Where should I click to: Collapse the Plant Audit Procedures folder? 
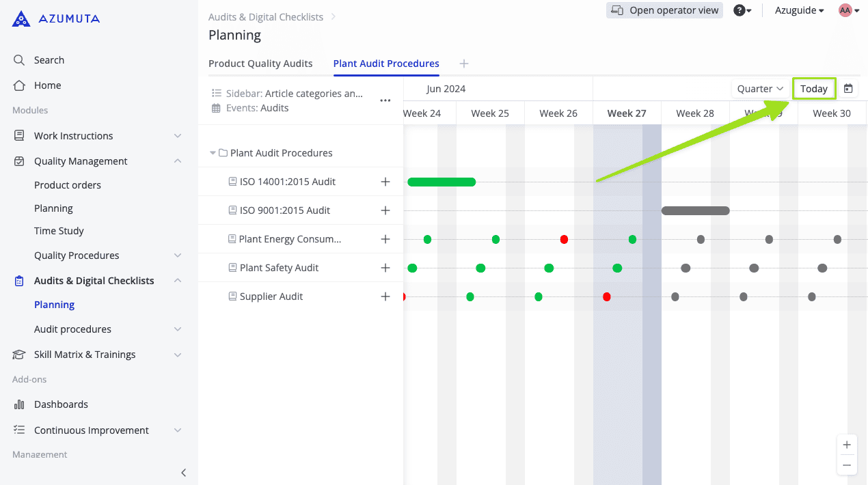coord(213,153)
